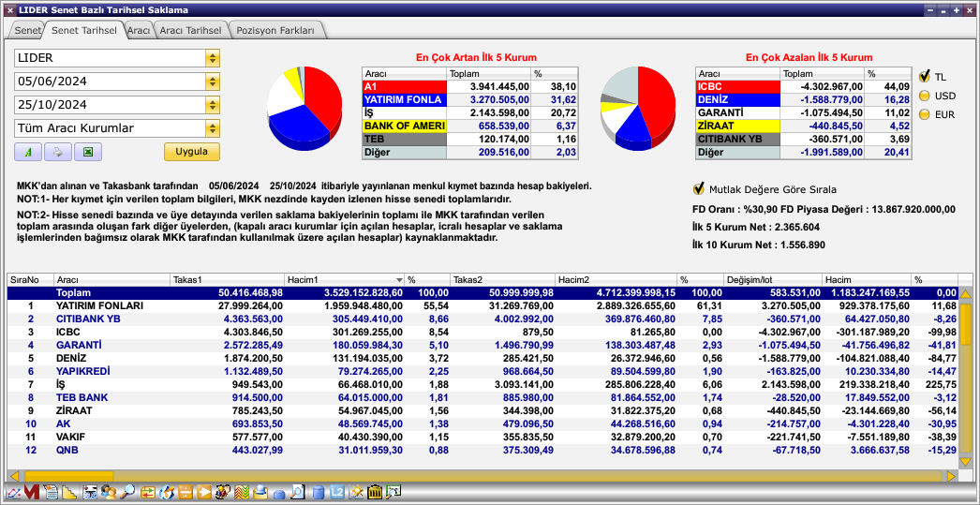
Task: Click the red A1 legend cell
Action: [x=405, y=87]
